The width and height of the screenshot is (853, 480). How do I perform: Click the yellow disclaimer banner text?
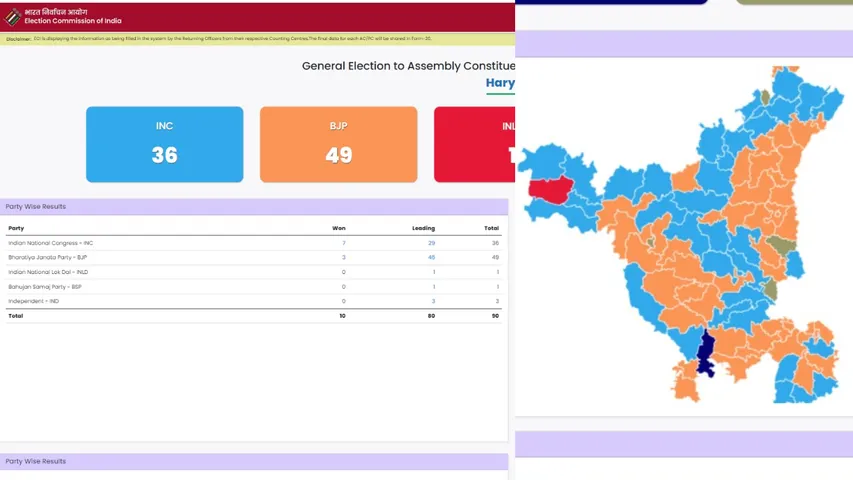pos(219,39)
